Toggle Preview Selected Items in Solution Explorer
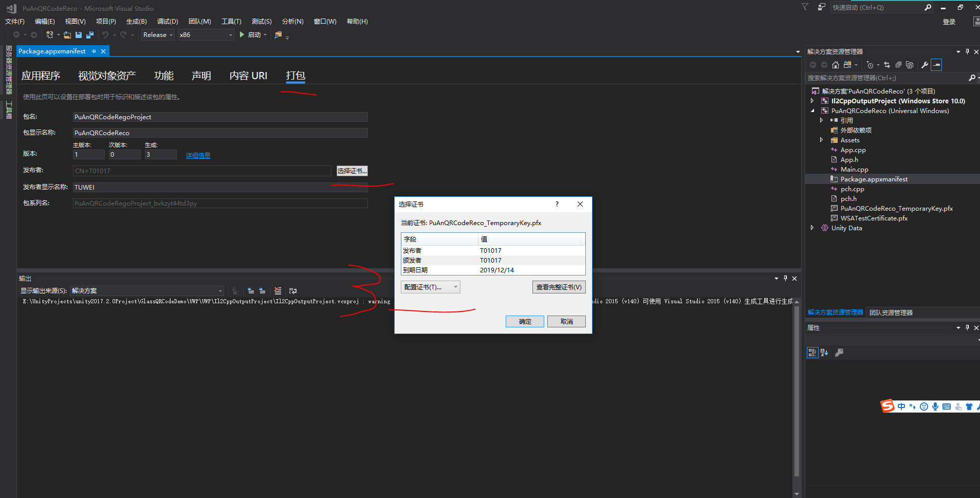980x498 pixels. (936, 65)
